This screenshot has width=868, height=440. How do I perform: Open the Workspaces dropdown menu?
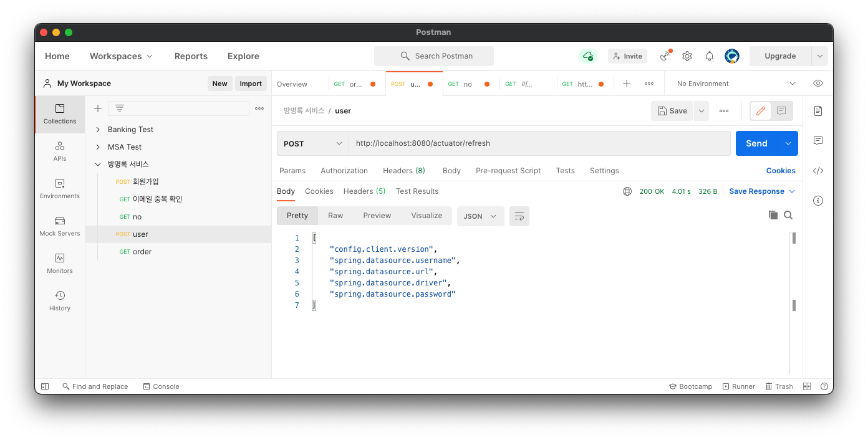pos(121,56)
